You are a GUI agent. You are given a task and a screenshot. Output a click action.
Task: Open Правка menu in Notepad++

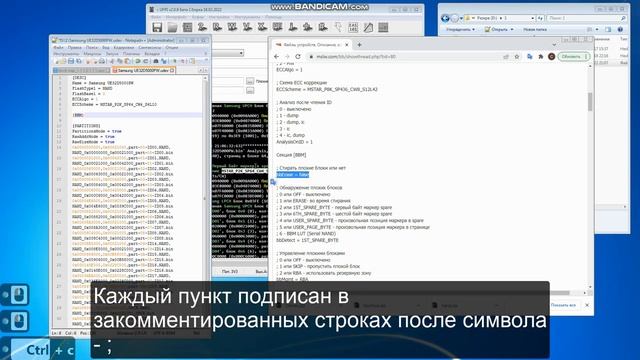[75, 47]
